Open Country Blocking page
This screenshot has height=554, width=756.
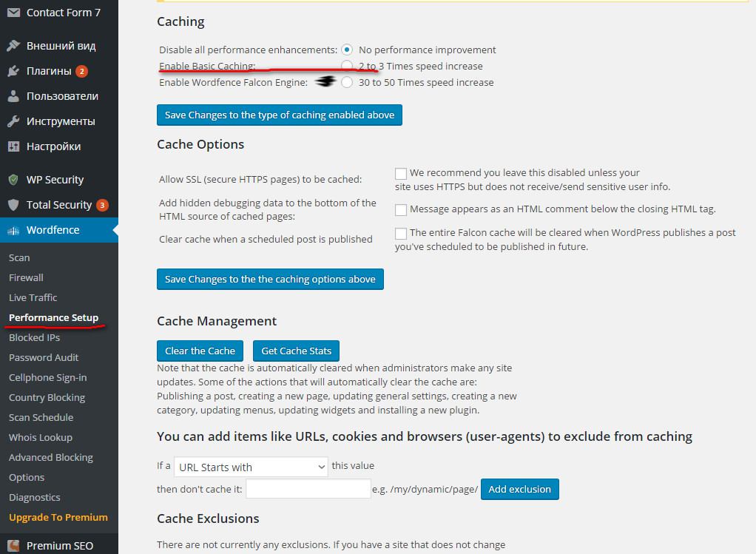pyautogui.click(x=47, y=398)
